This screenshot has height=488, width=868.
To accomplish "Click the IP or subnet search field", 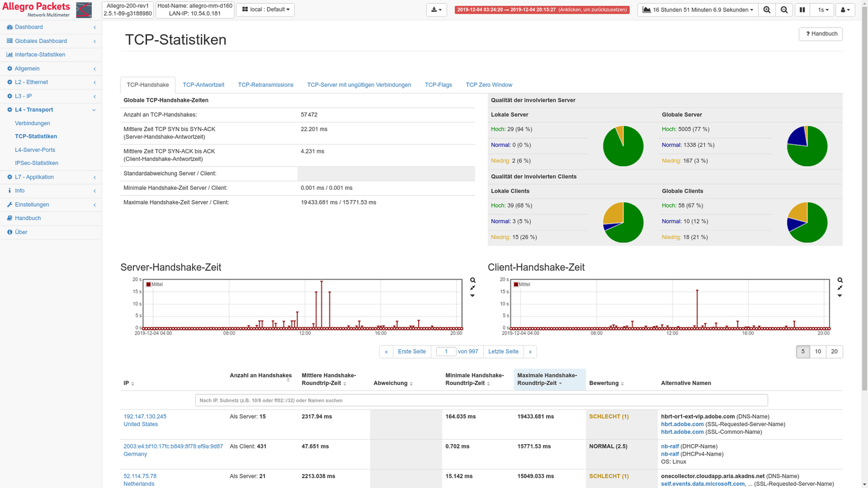I will [x=481, y=400].
